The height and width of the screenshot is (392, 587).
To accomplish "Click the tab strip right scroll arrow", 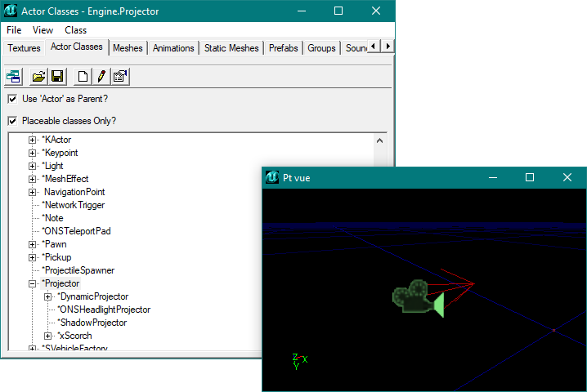I will point(388,47).
